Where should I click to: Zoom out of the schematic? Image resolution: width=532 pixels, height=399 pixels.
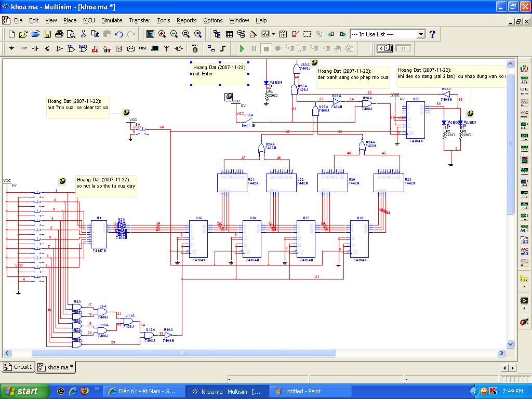point(174,34)
